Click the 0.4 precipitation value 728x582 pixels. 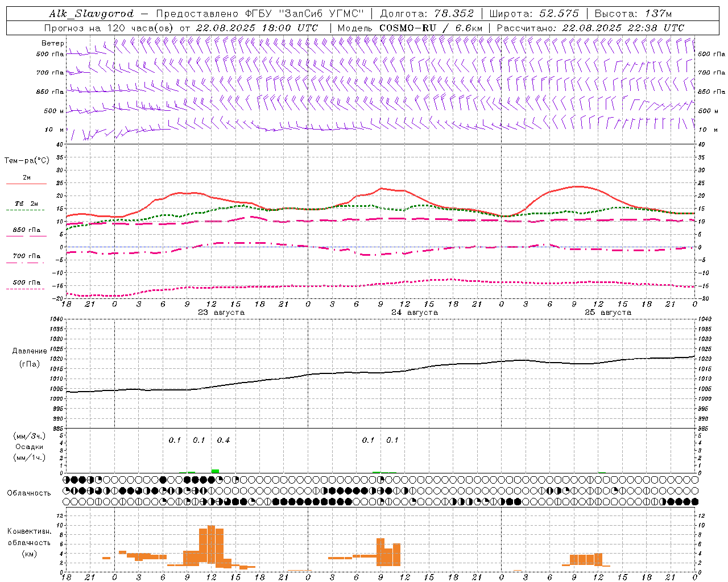[224, 440]
